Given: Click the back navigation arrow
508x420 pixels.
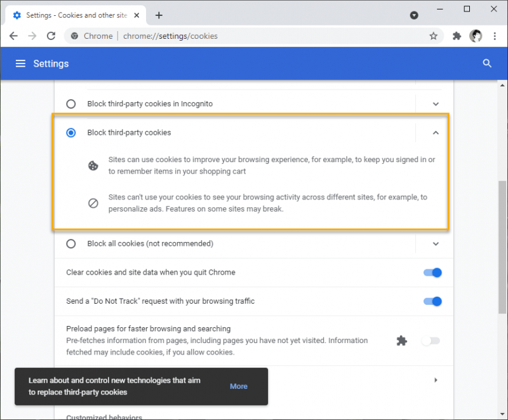Looking at the screenshot, I should (x=13, y=36).
